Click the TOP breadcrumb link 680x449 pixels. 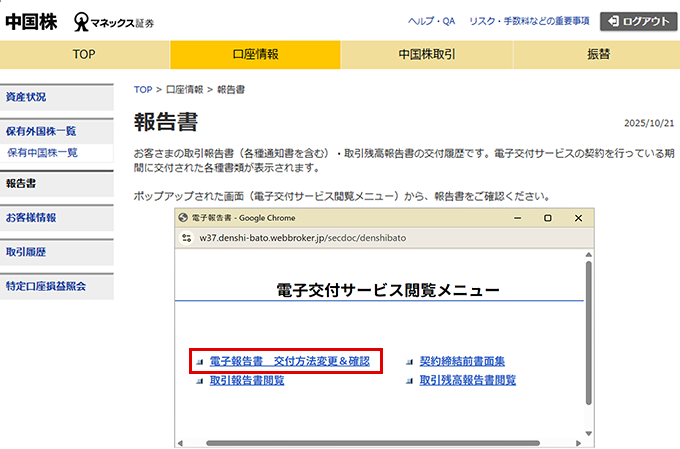pos(143,89)
